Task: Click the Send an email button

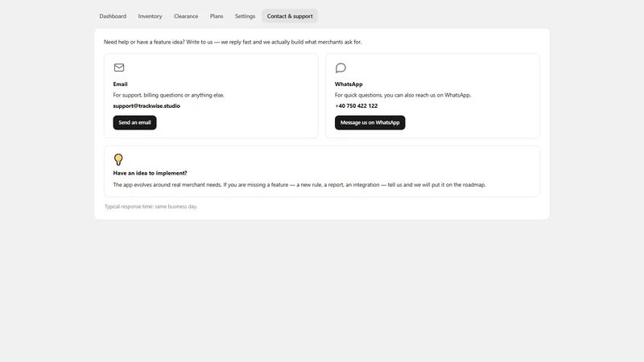Action: tap(134, 122)
